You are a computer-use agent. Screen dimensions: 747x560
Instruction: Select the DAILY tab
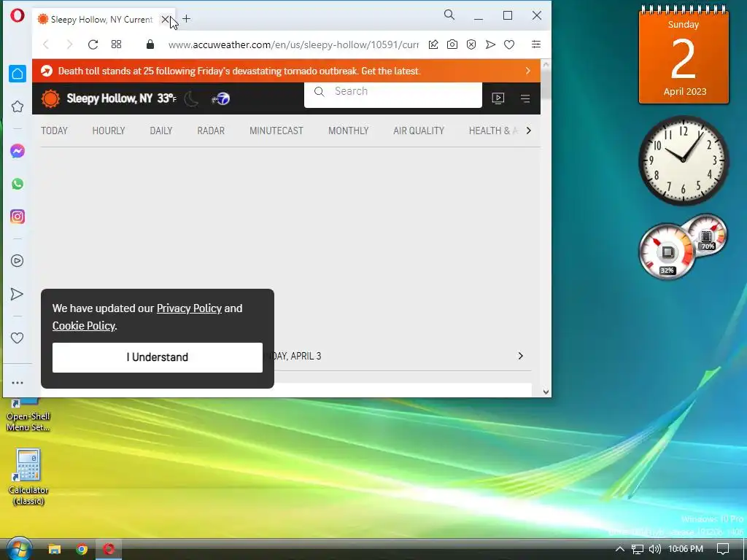click(x=161, y=131)
